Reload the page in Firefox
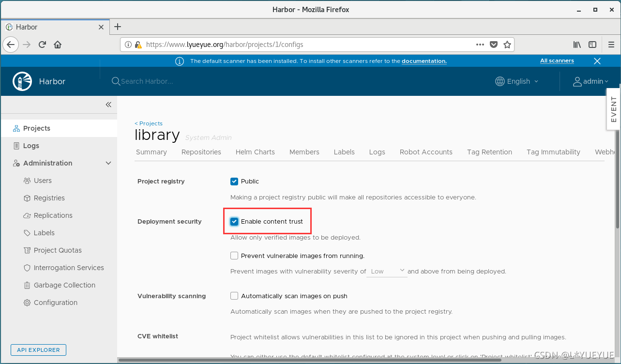The height and width of the screenshot is (364, 621). (42, 45)
